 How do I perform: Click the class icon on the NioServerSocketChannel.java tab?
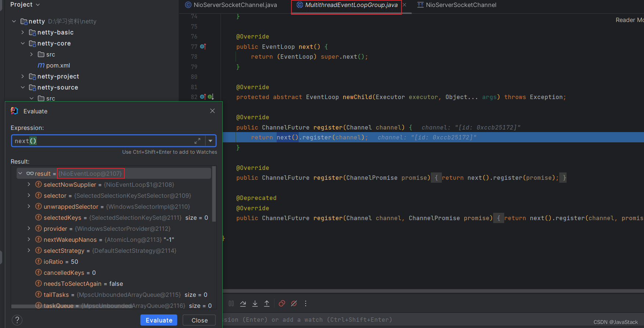coord(188,5)
